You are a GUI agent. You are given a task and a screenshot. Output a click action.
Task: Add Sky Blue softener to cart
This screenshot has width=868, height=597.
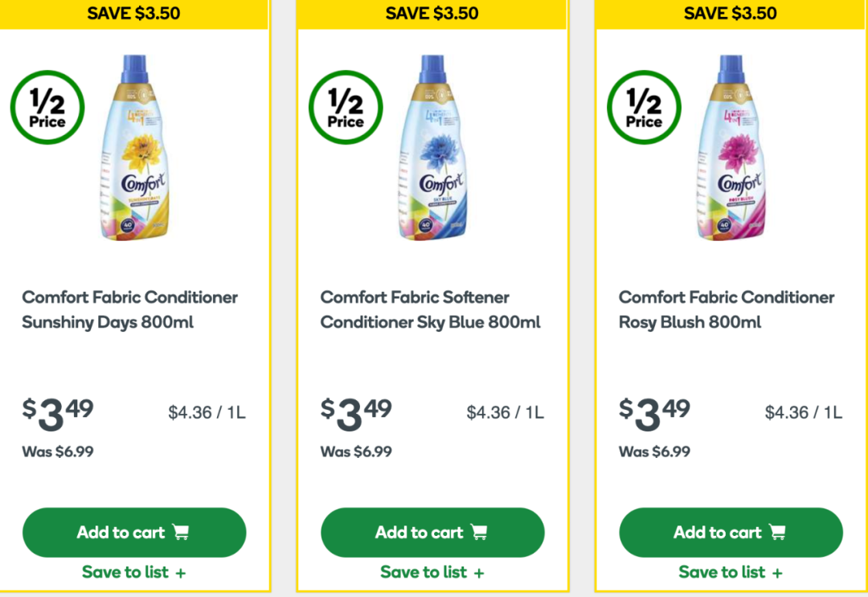tap(432, 532)
